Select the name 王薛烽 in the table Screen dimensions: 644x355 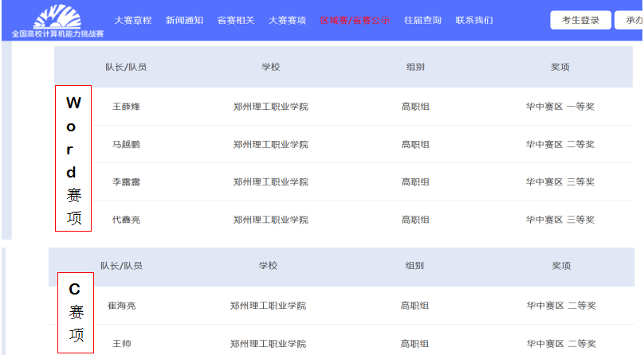tap(126, 107)
